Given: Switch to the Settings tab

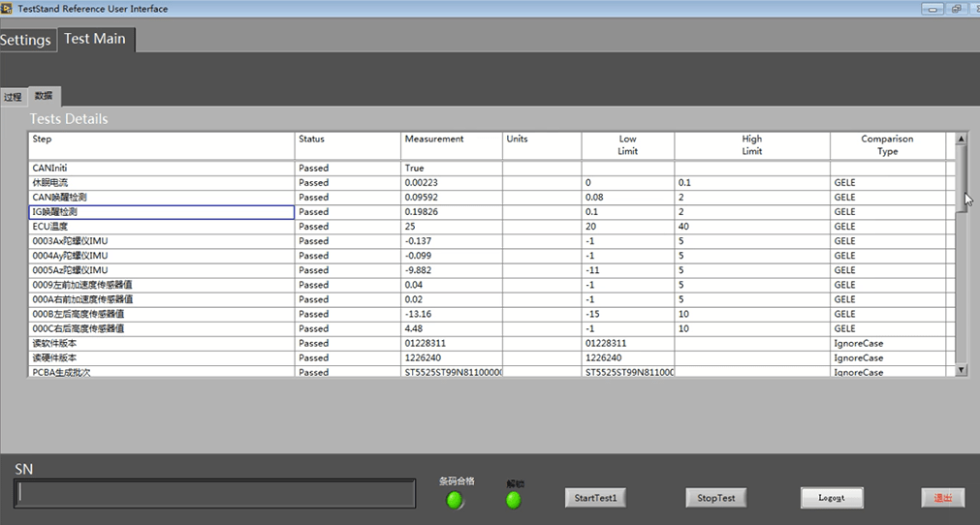Looking at the screenshot, I should (x=26, y=40).
